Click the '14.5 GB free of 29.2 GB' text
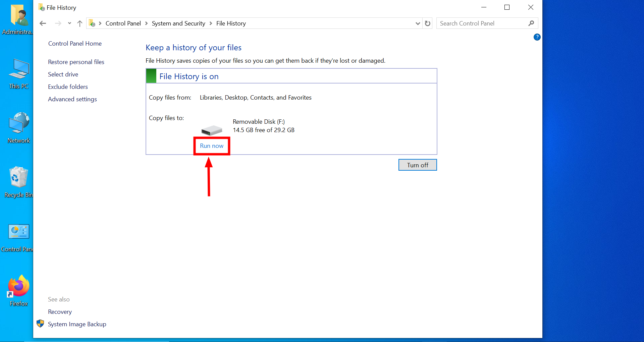Screen dimensions: 644x342 point(264,130)
